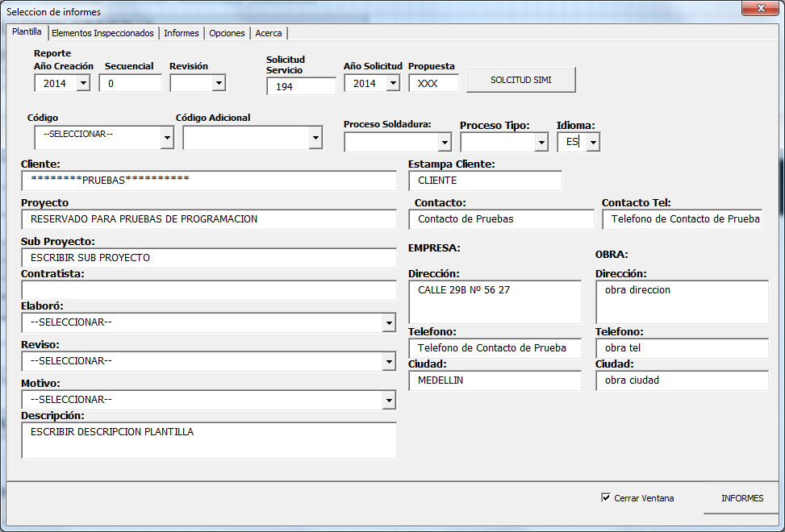785x532 pixels.
Task: Open the Proceso Soldadura dropdown
Action: tap(445, 143)
